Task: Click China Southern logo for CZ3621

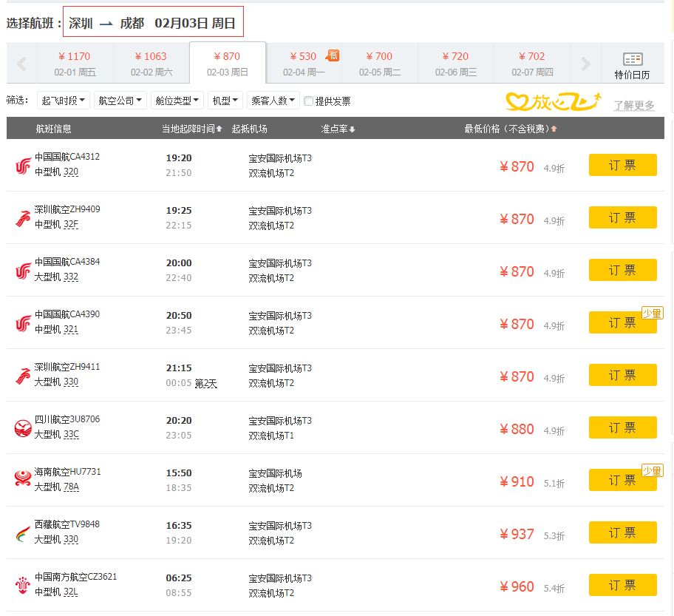Action: tap(23, 586)
